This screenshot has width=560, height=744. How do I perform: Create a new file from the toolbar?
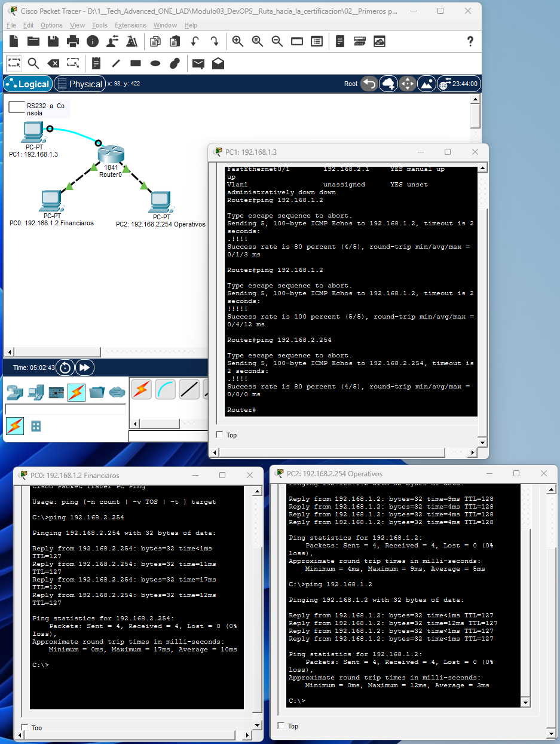14,41
